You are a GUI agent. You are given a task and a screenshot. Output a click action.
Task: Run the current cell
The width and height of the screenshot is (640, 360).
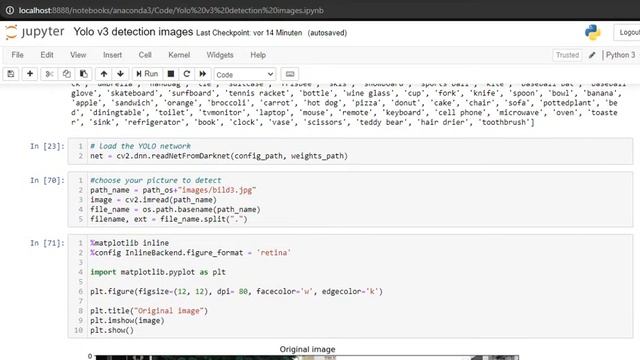[x=147, y=74]
